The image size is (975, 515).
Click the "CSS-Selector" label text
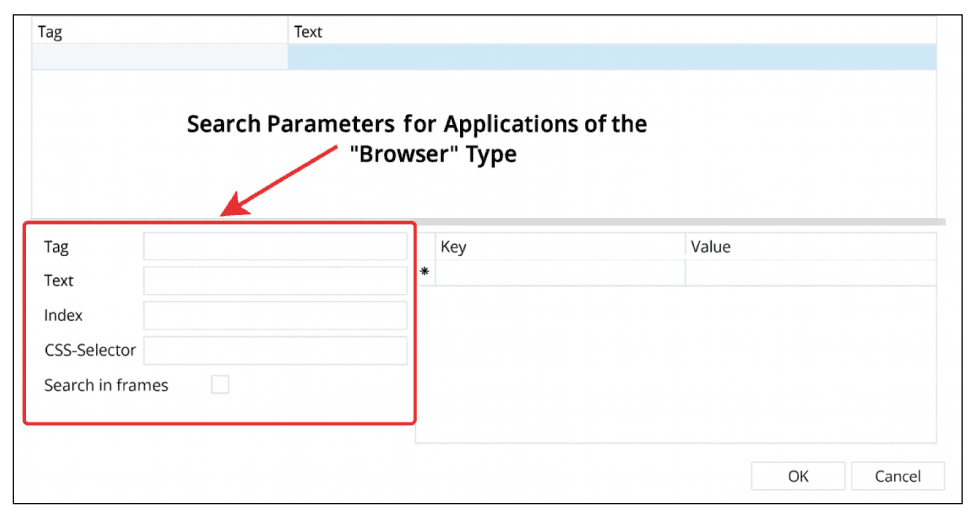90,351
